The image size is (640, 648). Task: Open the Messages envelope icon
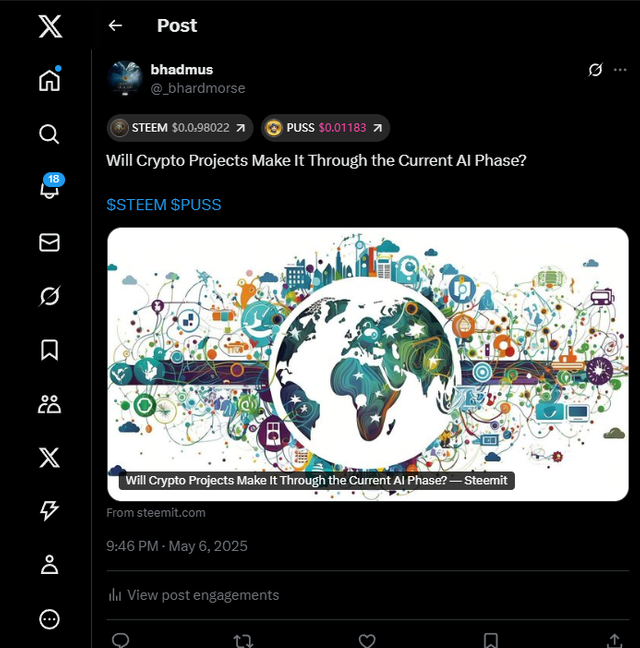(49, 242)
